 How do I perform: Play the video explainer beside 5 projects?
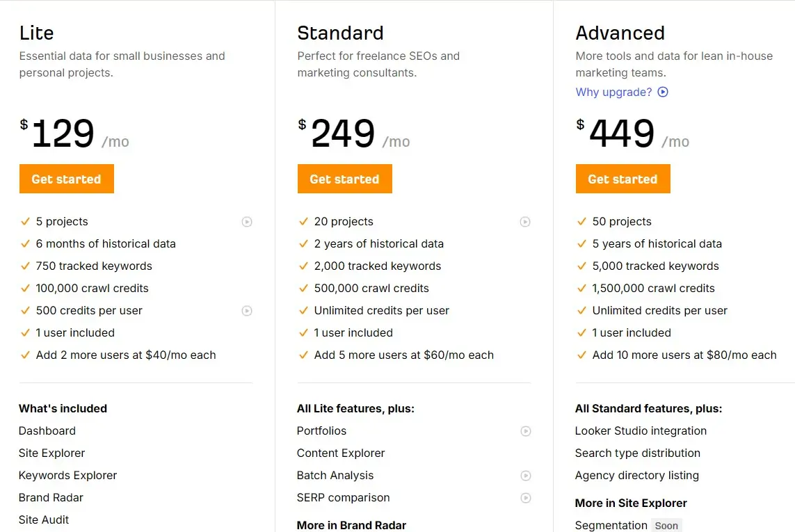point(247,221)
